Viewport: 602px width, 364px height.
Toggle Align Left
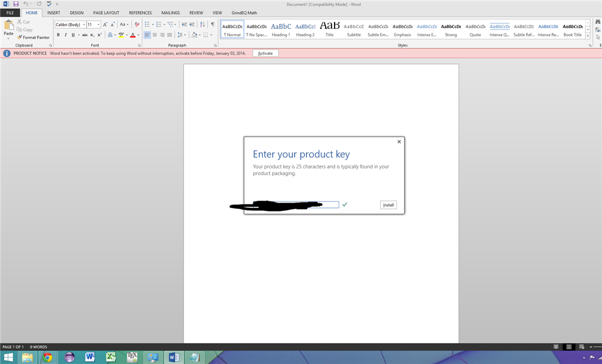click(148, 35)
